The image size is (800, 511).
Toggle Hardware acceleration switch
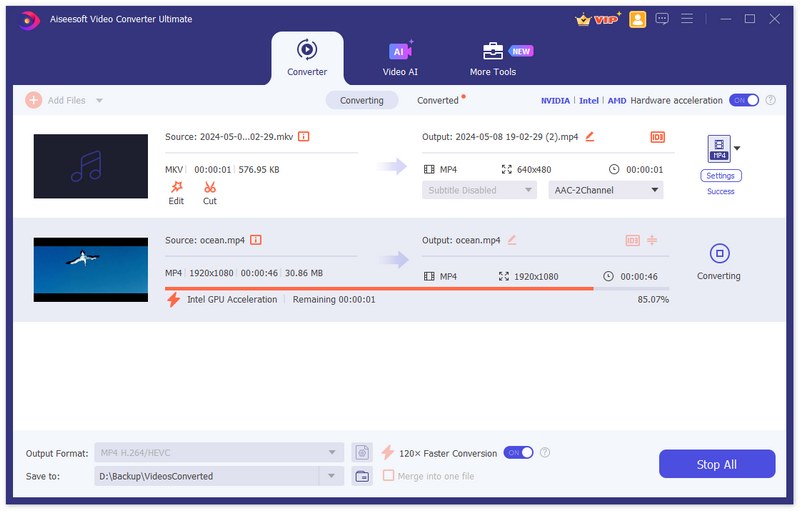point(743,100)
